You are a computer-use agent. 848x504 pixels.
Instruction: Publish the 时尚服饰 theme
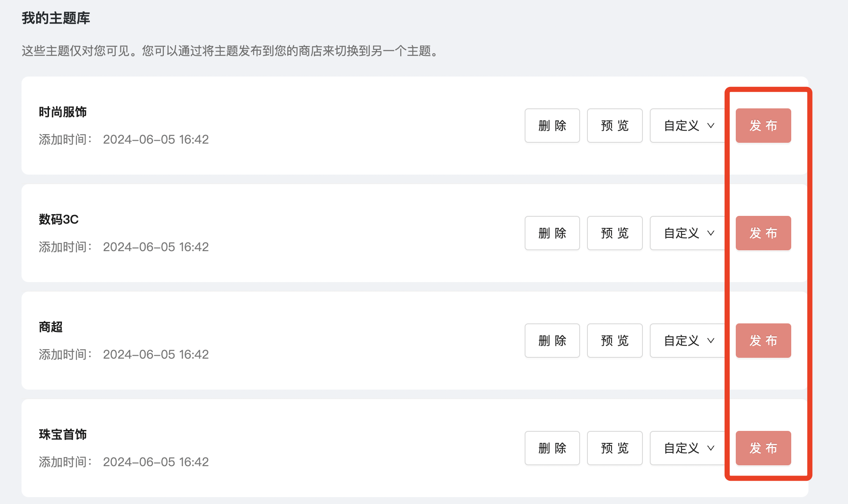(763, 126)
